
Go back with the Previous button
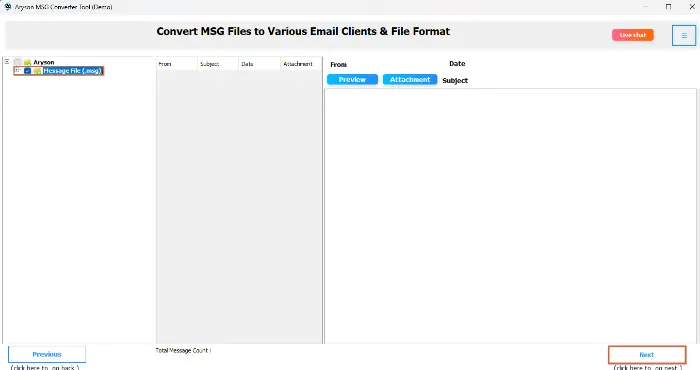point(47,354)
